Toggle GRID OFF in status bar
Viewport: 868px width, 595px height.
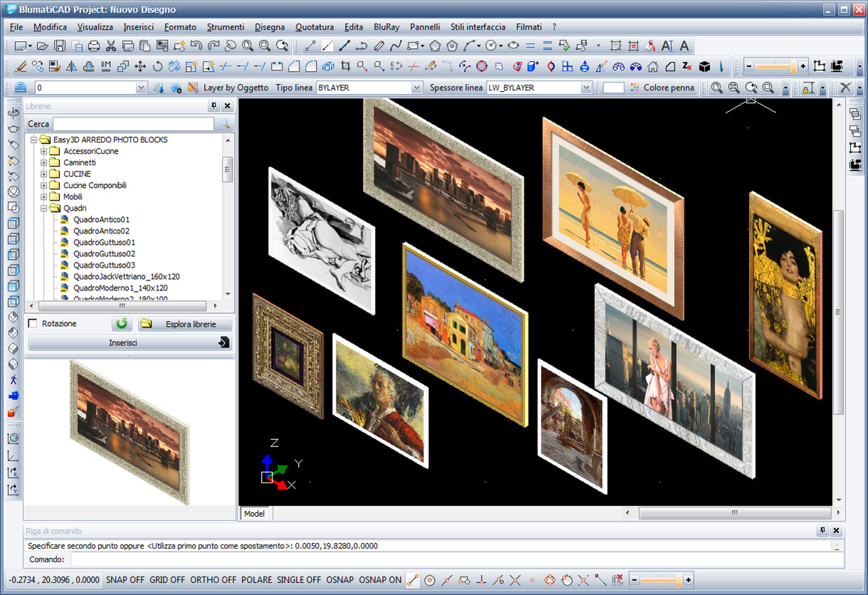coord(167,580)
